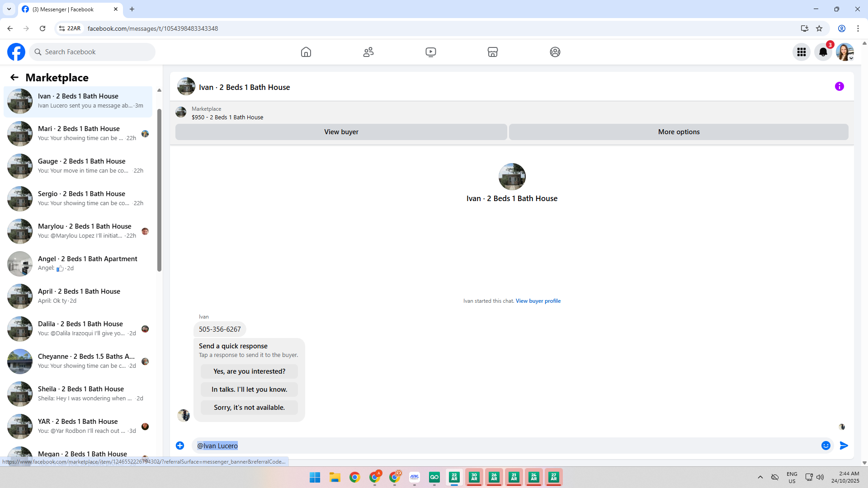Screen dimensions: 868x488
Task: Open the Marylou conversation
Action: point(78,231)
